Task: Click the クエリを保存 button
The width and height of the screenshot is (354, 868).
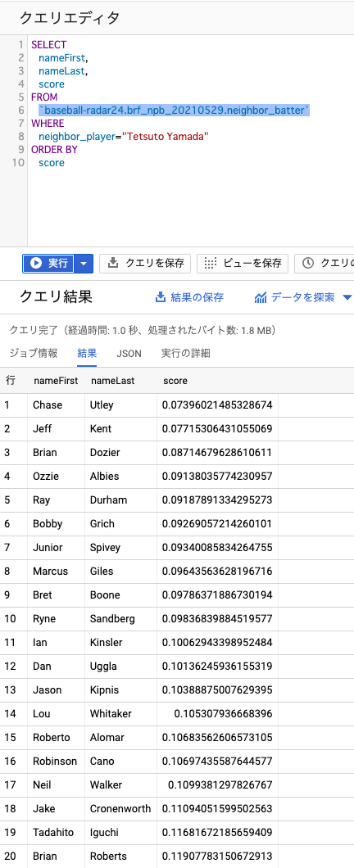Action: pyautogui.click(x=145, y=264)
